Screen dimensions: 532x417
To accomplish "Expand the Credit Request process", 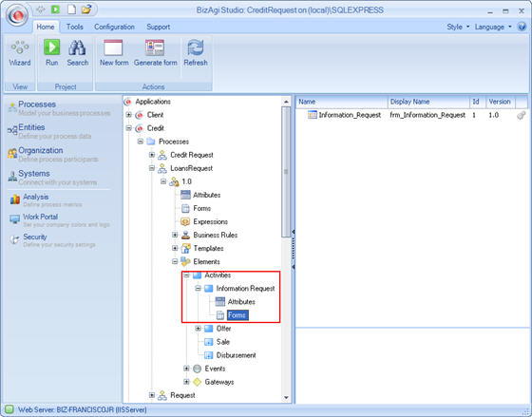I will pyautogui.click(x=152, y=155).
